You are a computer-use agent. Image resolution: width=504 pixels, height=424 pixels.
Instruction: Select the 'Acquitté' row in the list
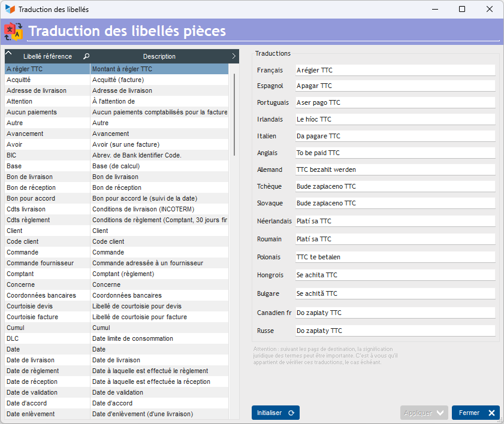coord(47,80)
